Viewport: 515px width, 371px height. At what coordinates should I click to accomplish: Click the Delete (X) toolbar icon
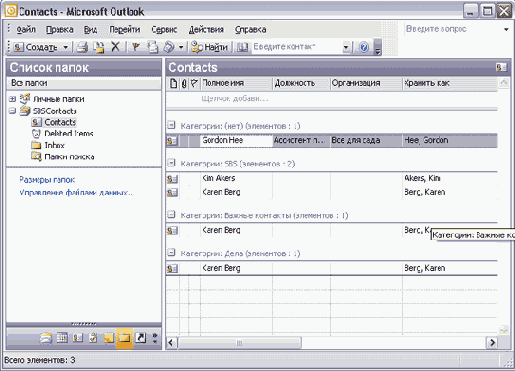tap(115, 47)
